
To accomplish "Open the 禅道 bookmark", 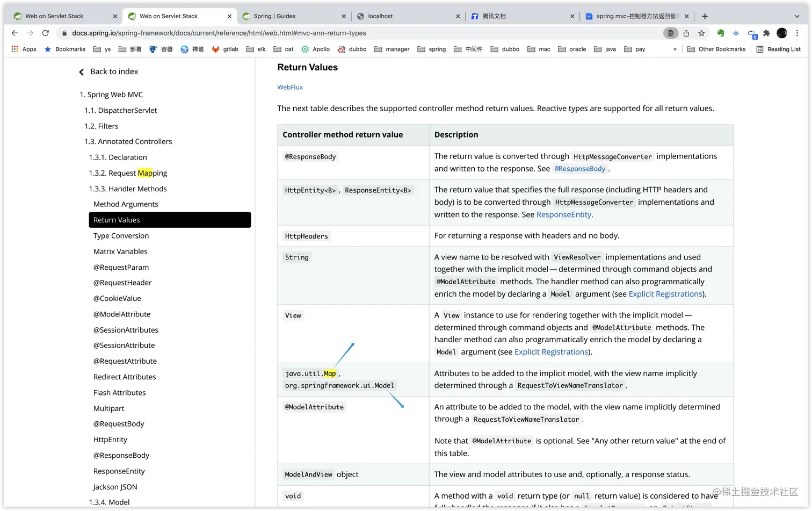I will (192, 49).
